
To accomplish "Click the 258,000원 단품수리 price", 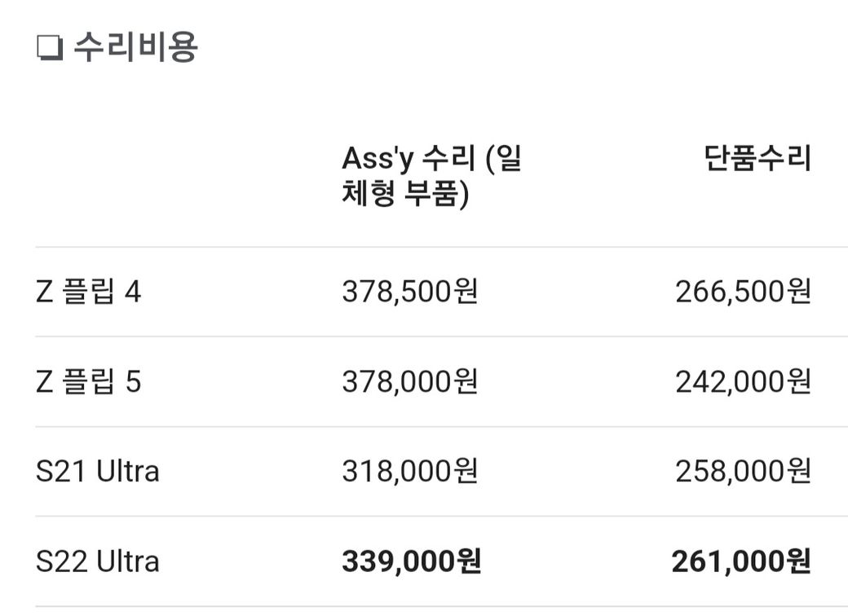I will coord(743,471).
